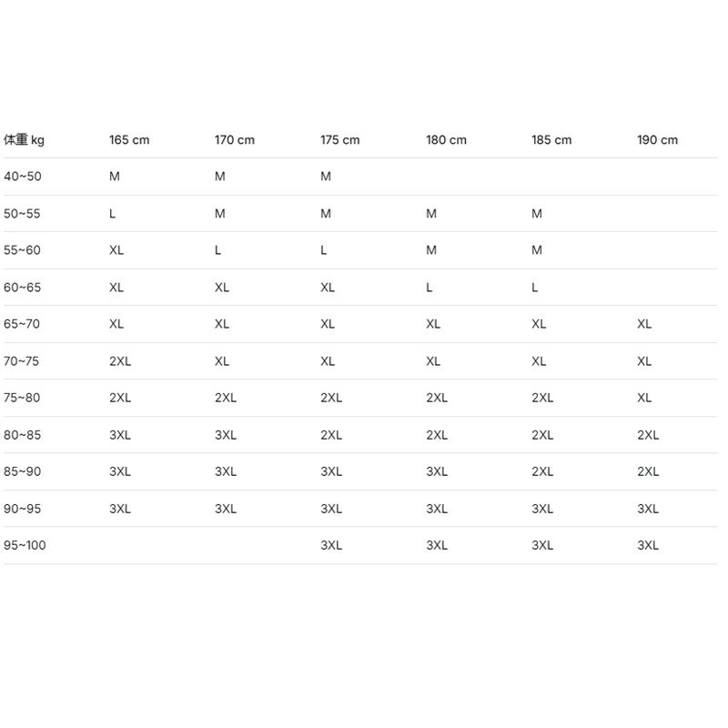Click the L size in 50~55 row
Image resolution: width=728 pixels, height=728 pixels.
[x=113, y=214]
